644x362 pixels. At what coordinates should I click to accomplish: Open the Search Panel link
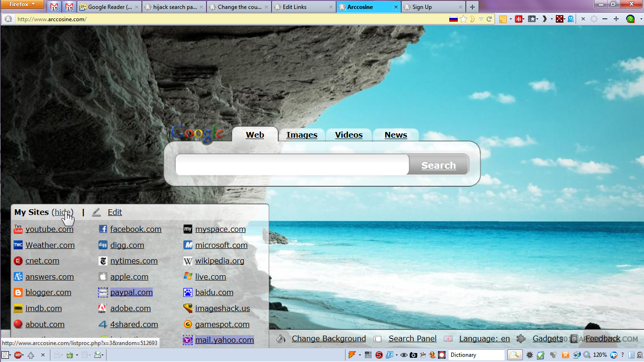(413, 338)
